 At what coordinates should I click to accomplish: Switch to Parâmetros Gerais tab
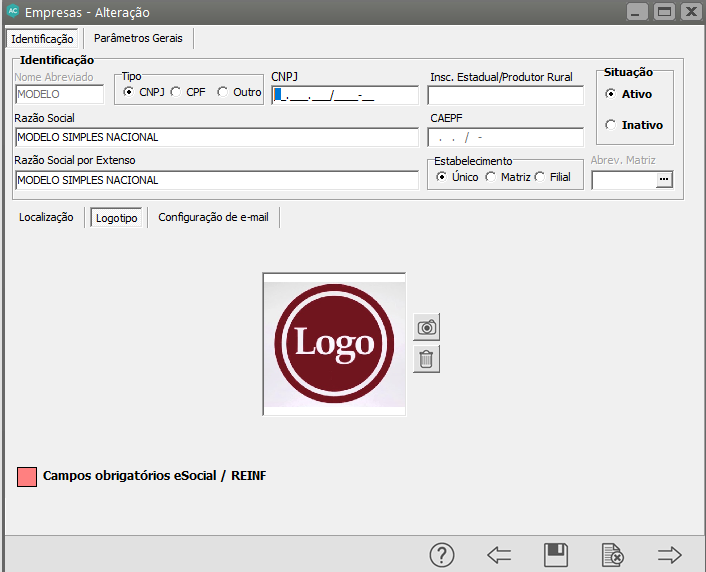(139, 38)
